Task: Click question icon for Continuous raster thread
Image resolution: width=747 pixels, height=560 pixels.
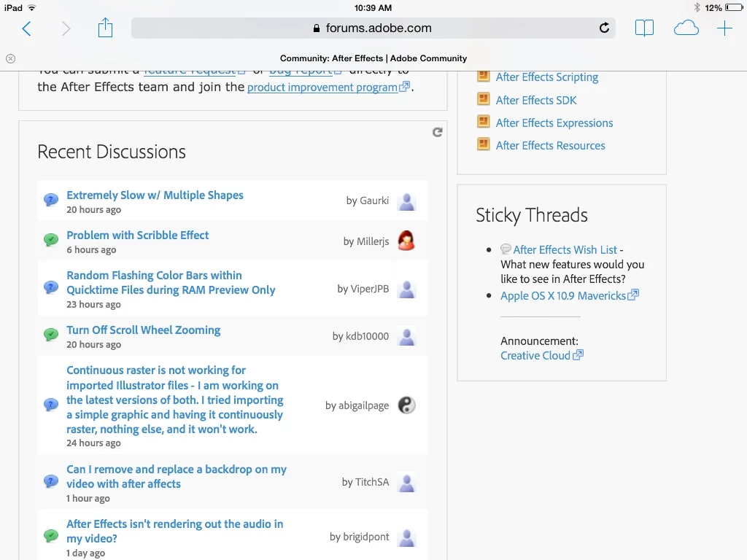Action: click(x=51, y=404)
